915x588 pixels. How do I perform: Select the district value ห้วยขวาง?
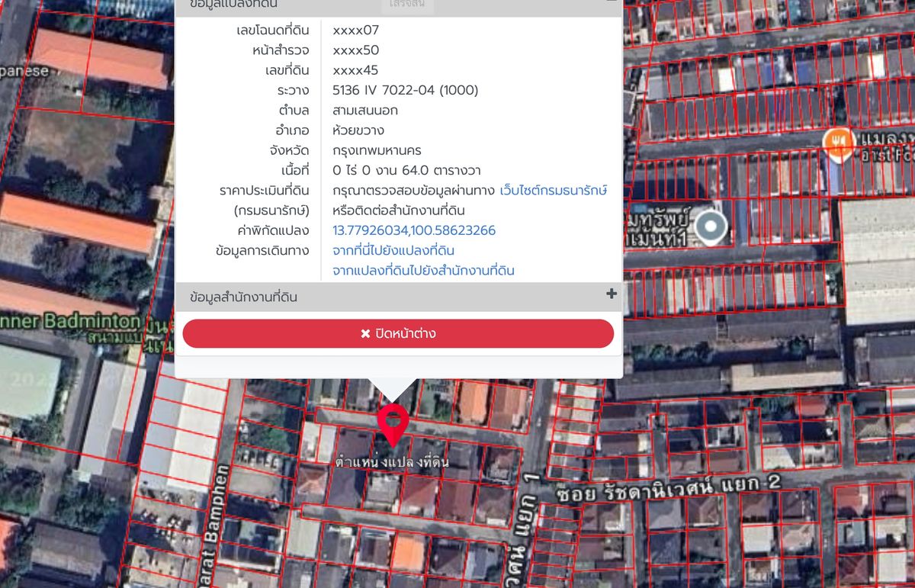pyautogui.click(x=358, y=130)
